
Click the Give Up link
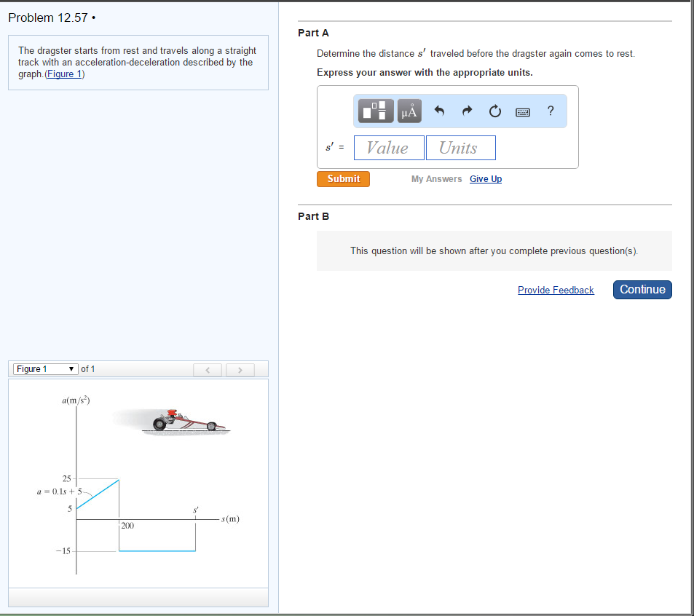pyautogui.click(x=485, y=178)
